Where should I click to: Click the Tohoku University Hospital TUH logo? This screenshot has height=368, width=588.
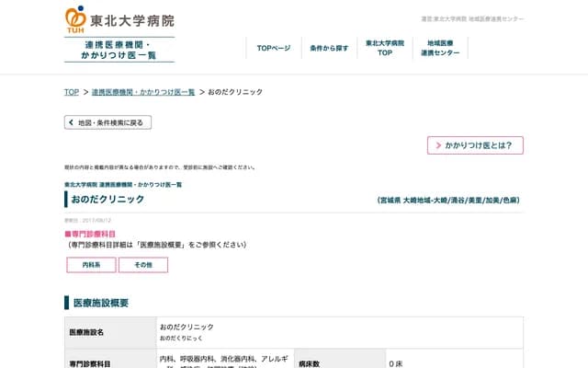coord(119,20)
